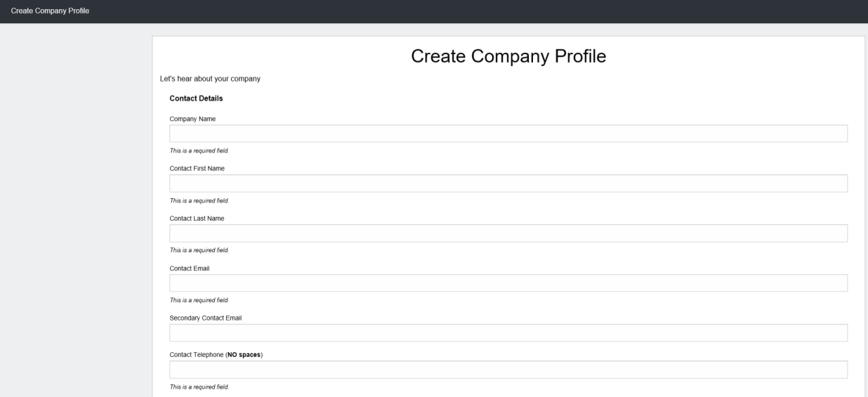Click required field note under Contact First Name
This screenshot has width=868, height=397.
[199, 201]
